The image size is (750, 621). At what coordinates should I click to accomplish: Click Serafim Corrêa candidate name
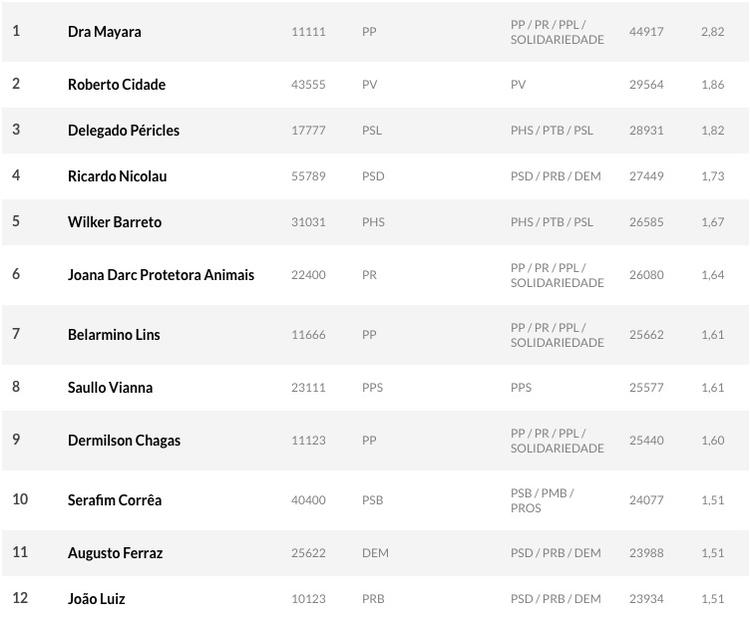[114, 501]
